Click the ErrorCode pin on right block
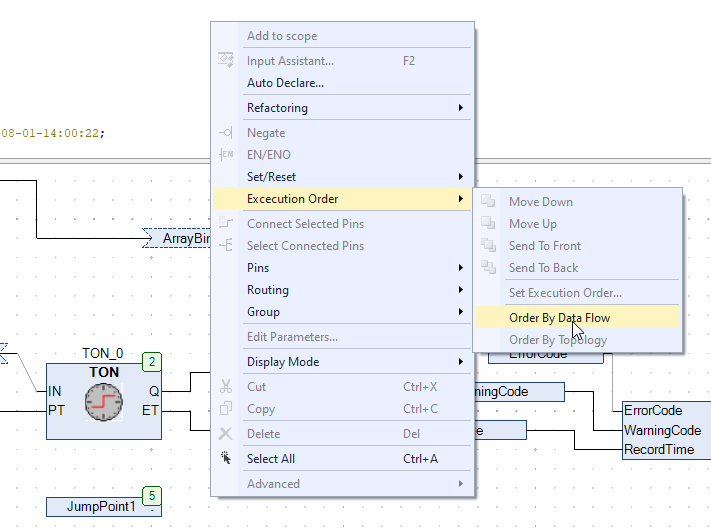The height and width of the screenshot is (528, 711). [653, 411]
